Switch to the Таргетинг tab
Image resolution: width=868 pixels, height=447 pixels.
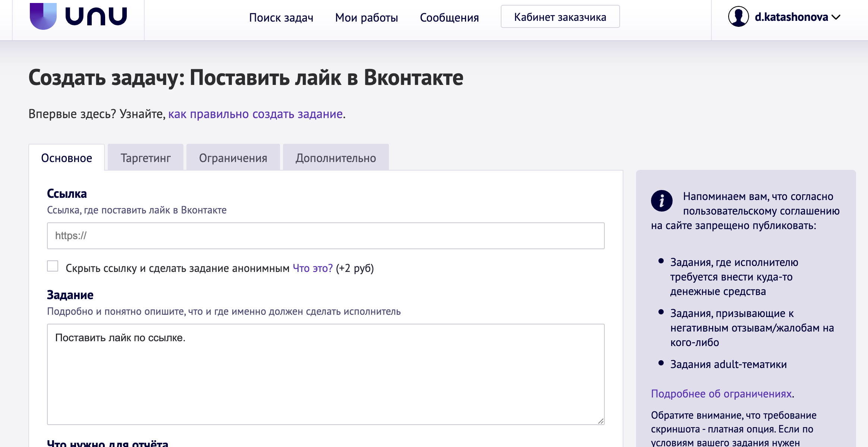point(145,158)
